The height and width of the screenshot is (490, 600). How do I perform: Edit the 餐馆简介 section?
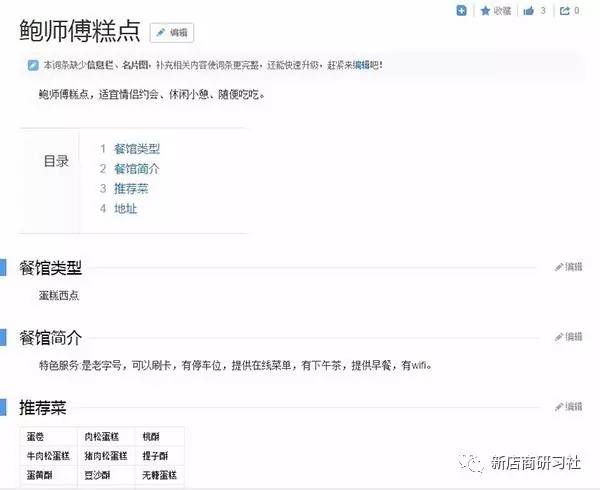click(x=569, y=337)
